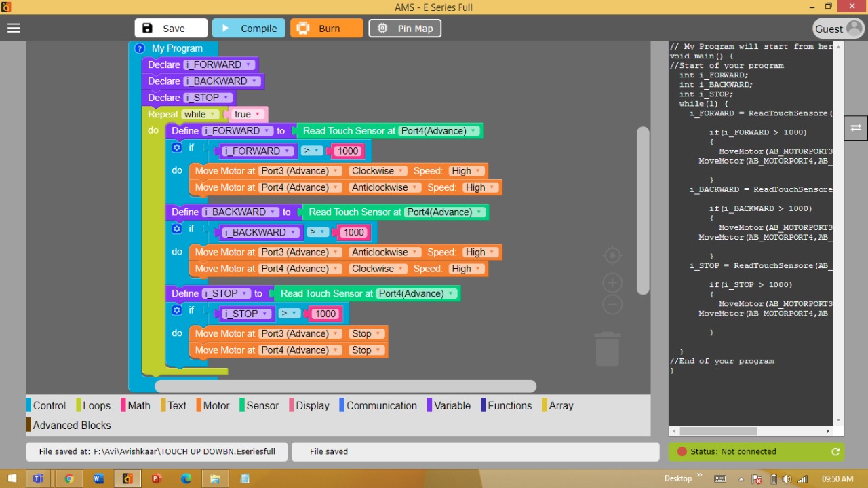This screenshot has height=488, width=868.
Task: Click the red not-connected status indicator
Action: 682,451
